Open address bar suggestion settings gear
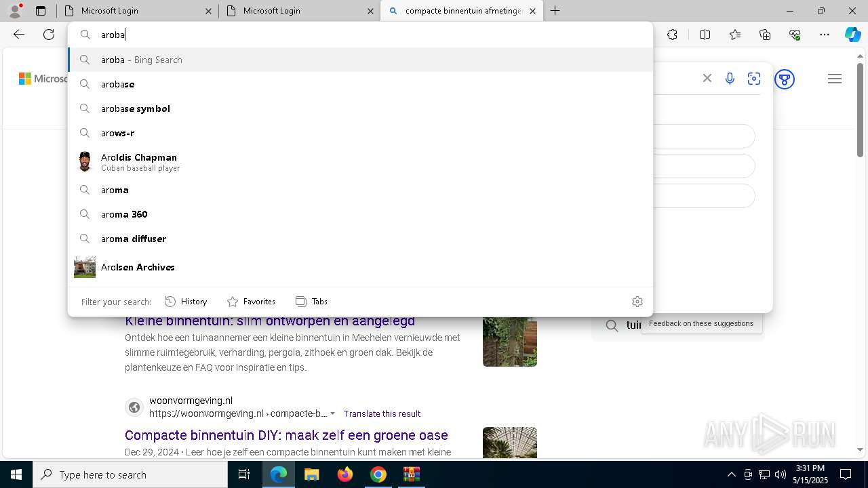The width and height of the screenshot is (868, 488). pos(637,302)
